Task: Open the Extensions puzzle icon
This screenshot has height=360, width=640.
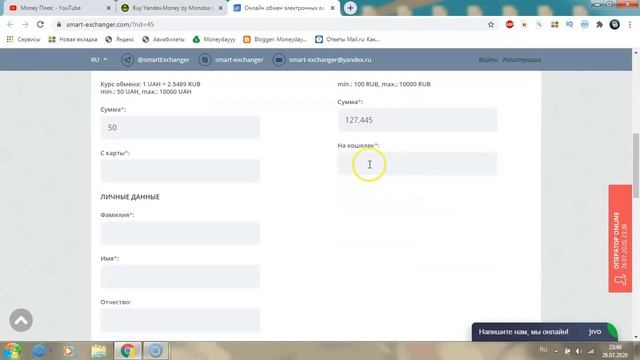Action: (x=600, y=24)
